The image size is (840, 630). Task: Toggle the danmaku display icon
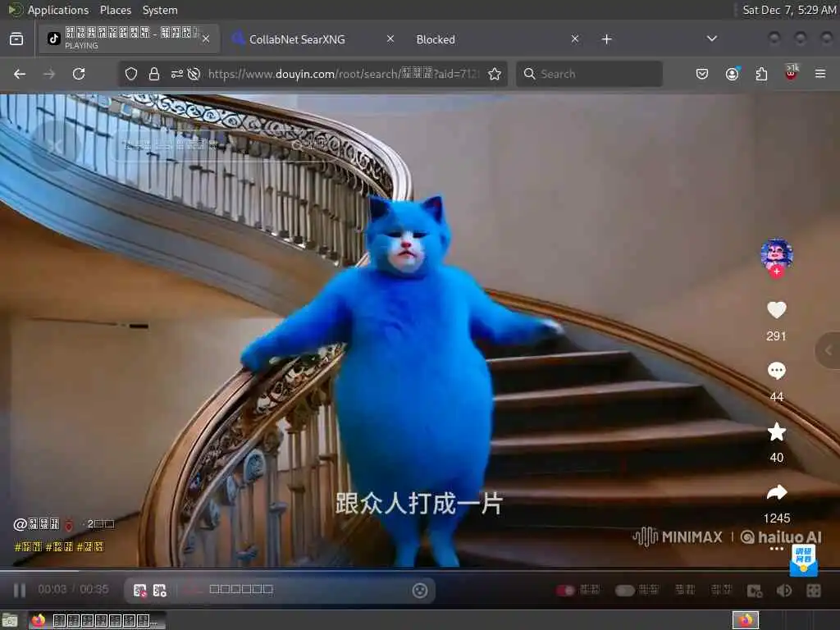pos(139,591)
